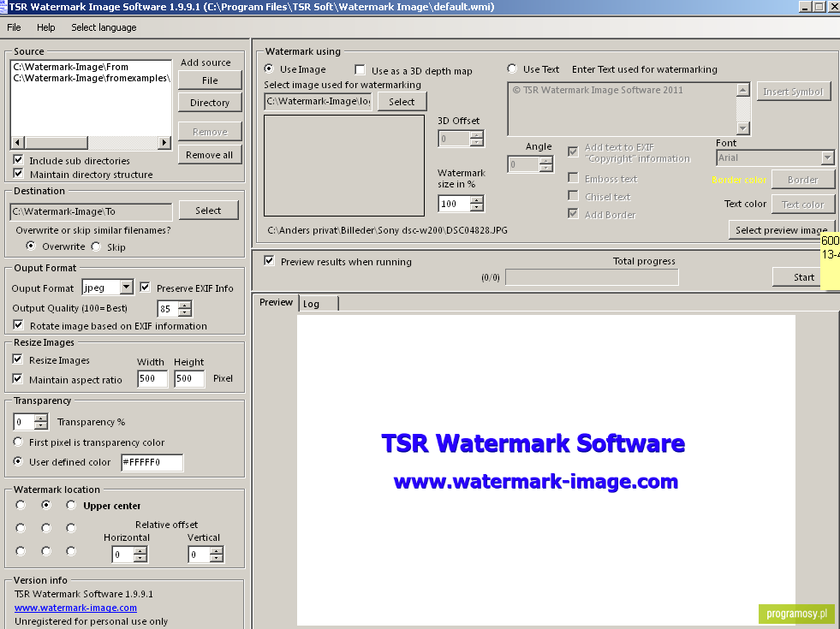Select User defined color radio button
This screenshot has width=840, height=629.
pyautogui.click(x=18, y=461)
